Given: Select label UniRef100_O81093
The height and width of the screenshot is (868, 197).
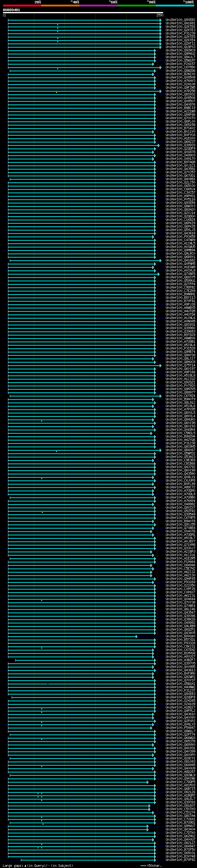Looking at the screenshot, I should tap(180, 761).
